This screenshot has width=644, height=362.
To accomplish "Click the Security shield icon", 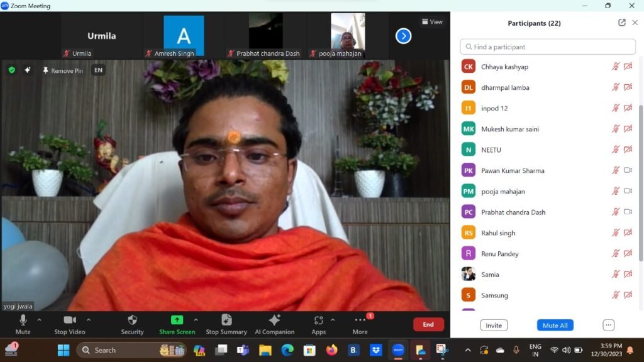I will (x=132, y=321).
